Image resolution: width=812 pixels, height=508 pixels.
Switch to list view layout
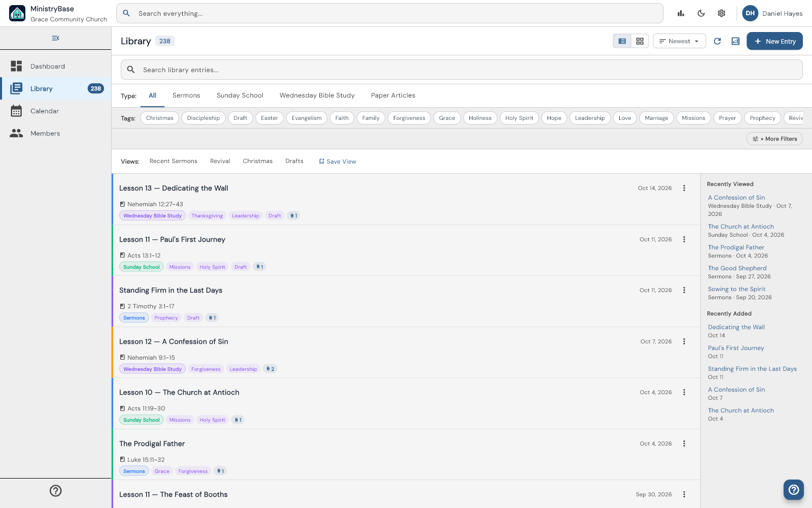[x=622, y=41]
